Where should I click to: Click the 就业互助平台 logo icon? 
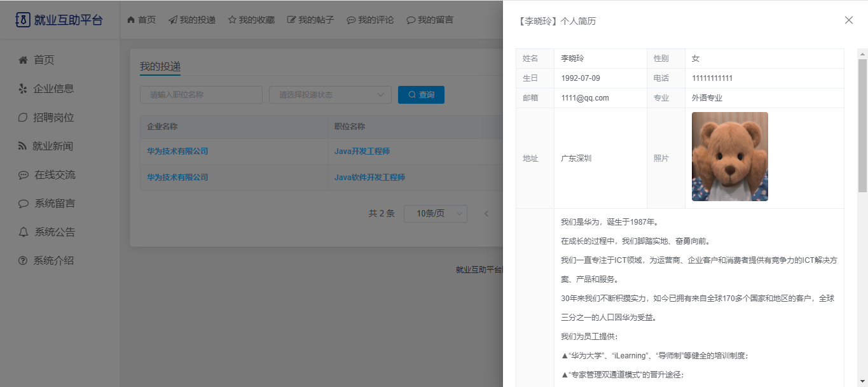coord(23,20)
